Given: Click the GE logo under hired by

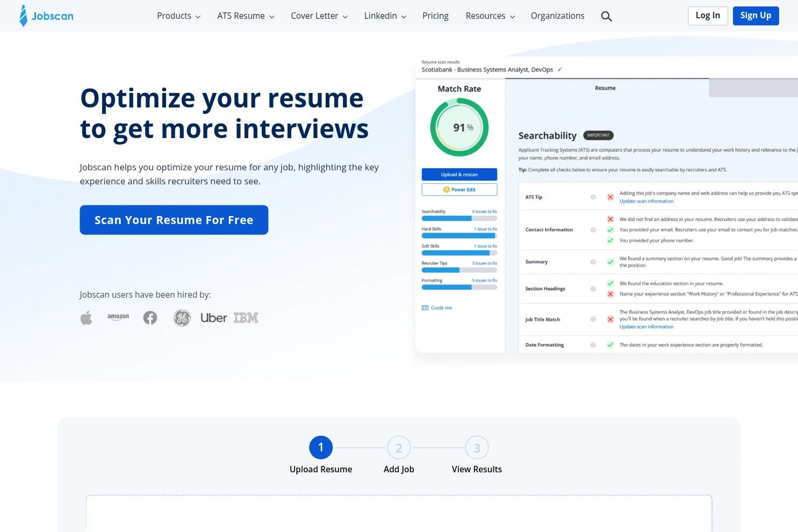Looking at the screenshot, I should [182, 318].
